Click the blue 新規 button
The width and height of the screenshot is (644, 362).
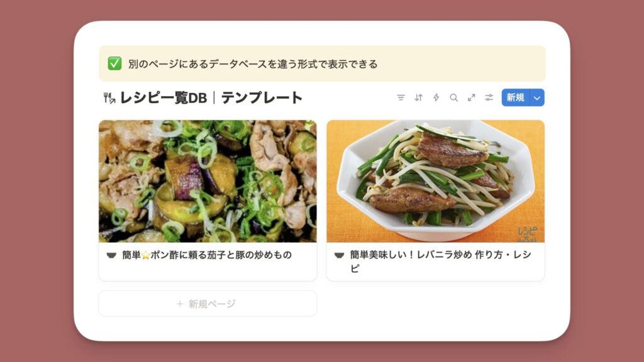(516, 97)
